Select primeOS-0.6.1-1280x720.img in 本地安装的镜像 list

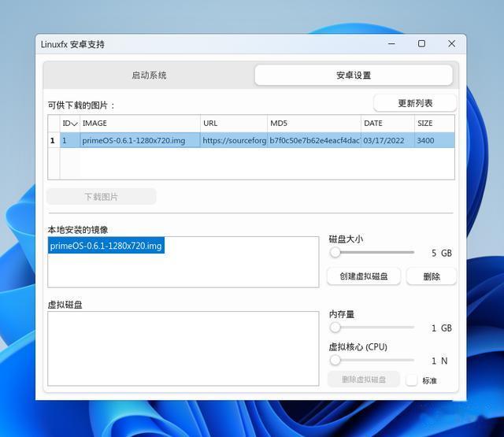pos(106,246)
